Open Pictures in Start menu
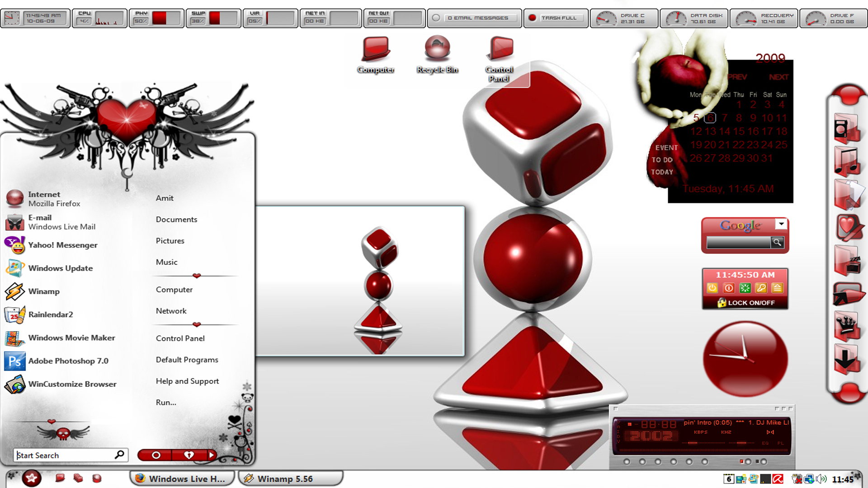 [170, 241]
